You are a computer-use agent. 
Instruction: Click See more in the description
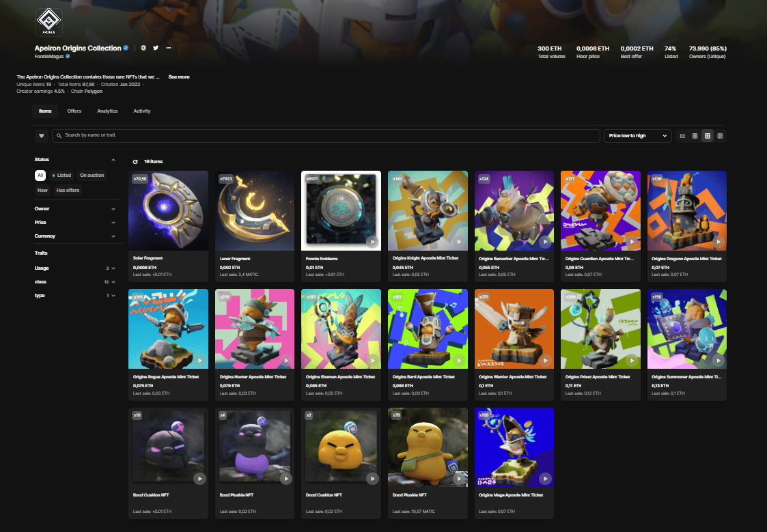click(x=179, y=76)
